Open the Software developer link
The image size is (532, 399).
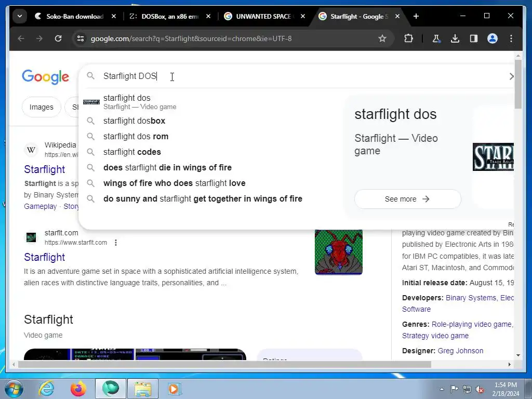click(416, 310)
